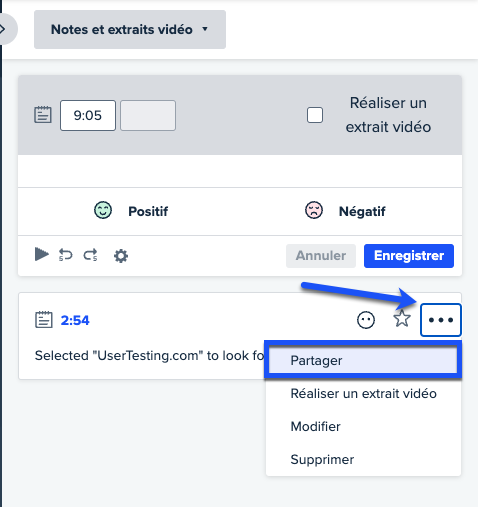Play the video clip

(x=42, y=255)
